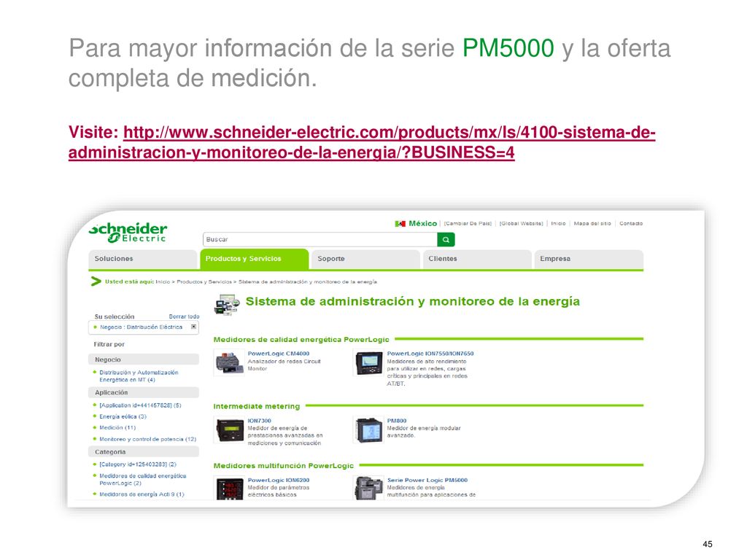Click Medidores multifunción PowerLogic heading

click(x=284, y=466)
